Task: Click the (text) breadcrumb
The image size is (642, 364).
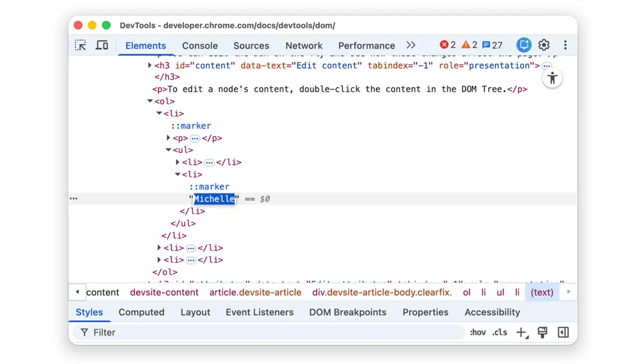Action: [x=542, y=292]
